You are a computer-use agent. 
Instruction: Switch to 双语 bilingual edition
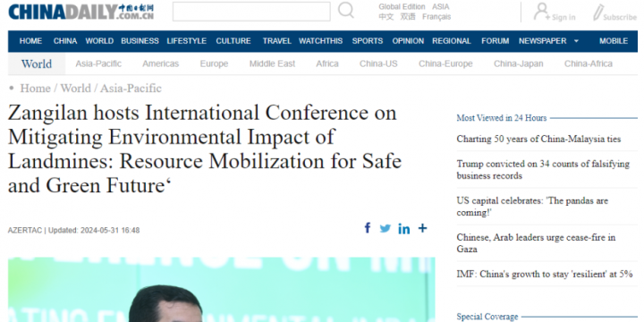[x=408, y=17]
